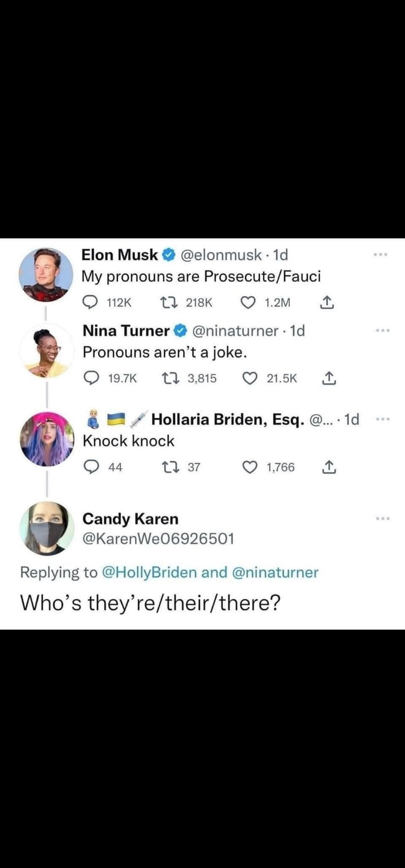Image resolution: width=405 pixels, height=868 pixels.
Task: Retweet Elon Musk's pronouns tweet
Action: pos(165,302)
